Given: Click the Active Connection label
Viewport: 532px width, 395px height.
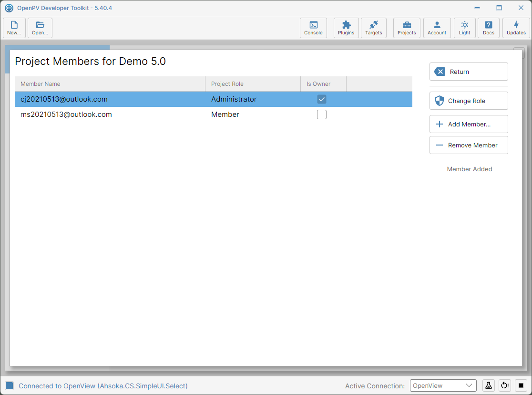Looking at the screenshot, I should pyautogui.click(x=375, y=386).
